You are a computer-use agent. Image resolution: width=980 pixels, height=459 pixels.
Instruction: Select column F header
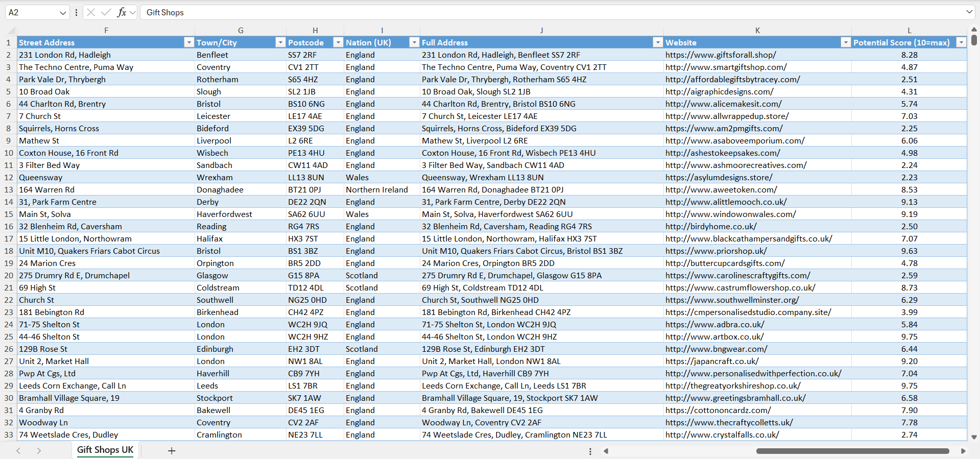pos(106,31)
